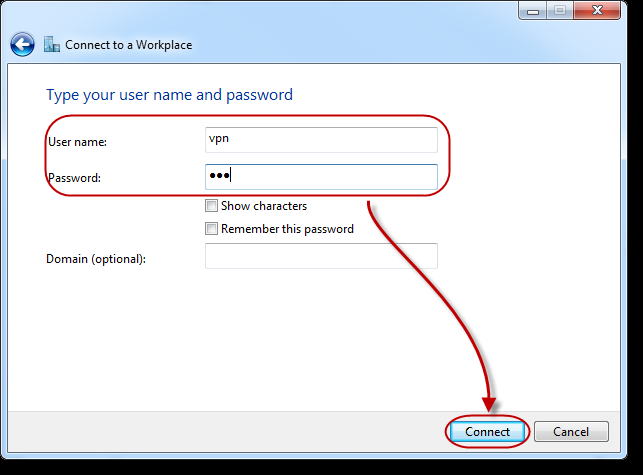The width and height of the screenshot is (643, 475).
Task: Click the disabled maximize window button
Action: (x=560, y=11)
